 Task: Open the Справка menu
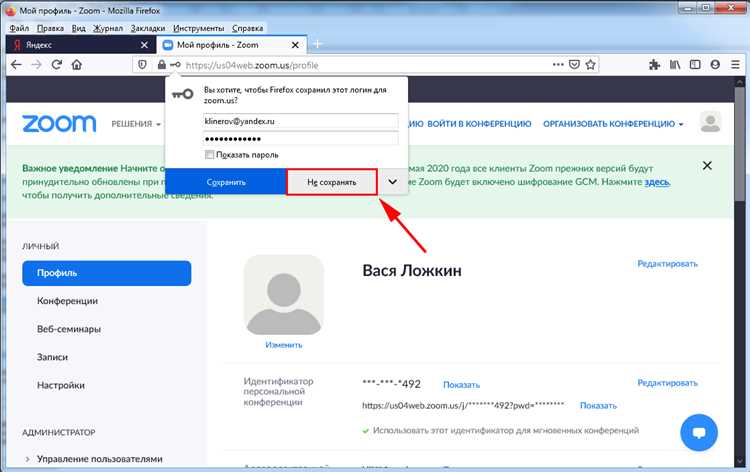pyautogui.click(x=247, y=28)
